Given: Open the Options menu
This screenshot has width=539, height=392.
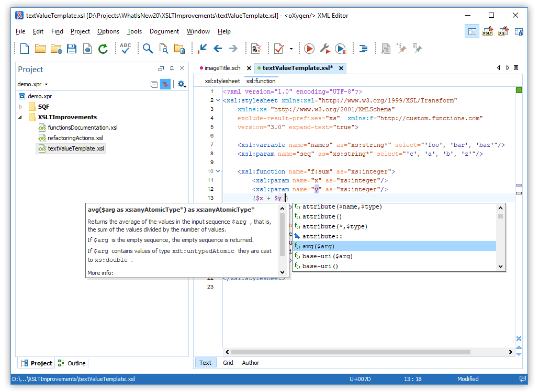Looking at the screenshot, I should pyautogui.click(x=108, y=31).
